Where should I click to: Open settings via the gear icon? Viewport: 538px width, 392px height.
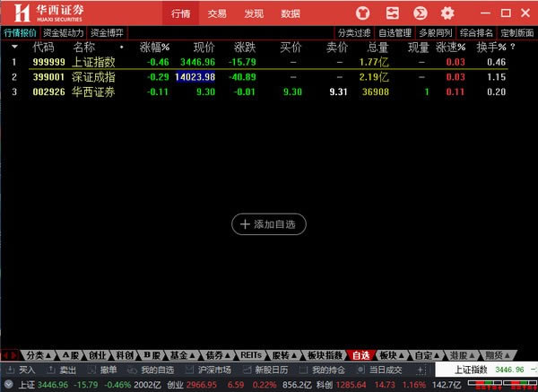(447, 13)
